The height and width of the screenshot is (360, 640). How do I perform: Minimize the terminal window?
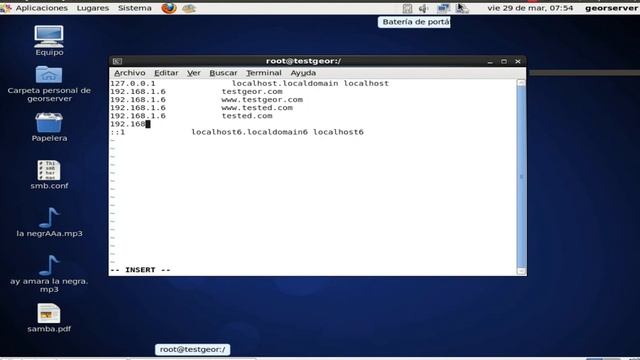pyautogui.click(x=490, y=62)
